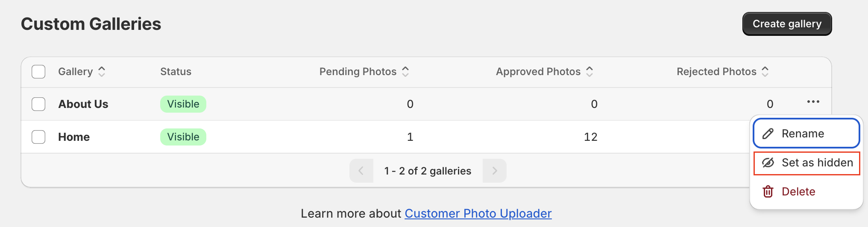Screen dimensions: 868x227
Task: Go to previous page of galleries
Action: (361, 171)
